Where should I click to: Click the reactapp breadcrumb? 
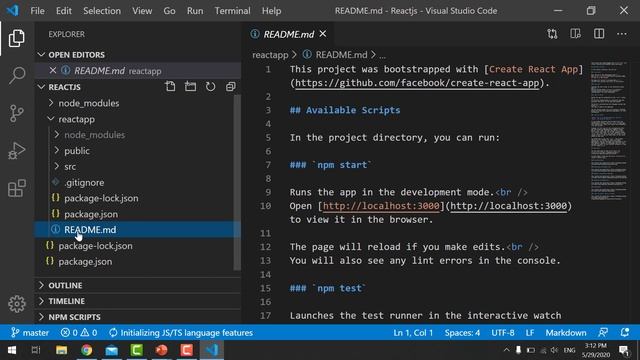tap(270, 55)
